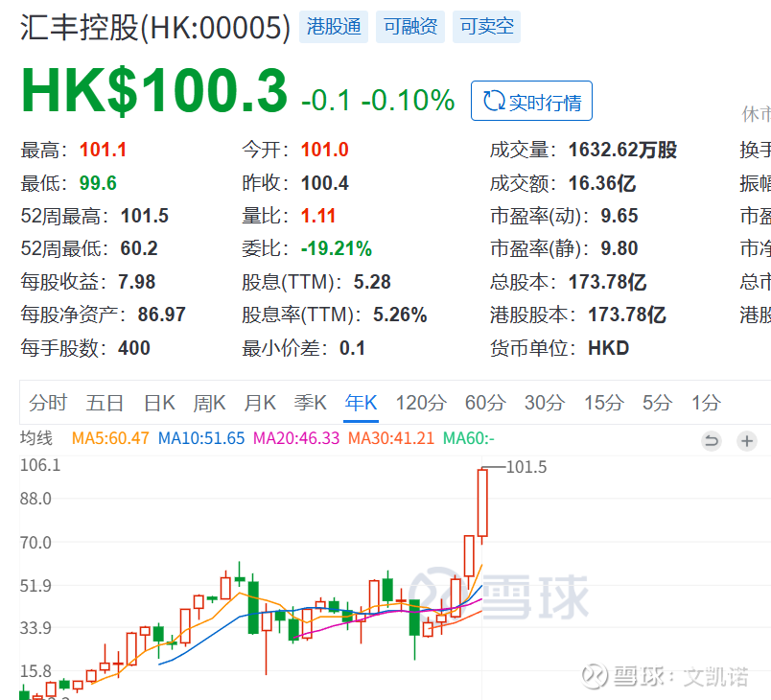The image size is (771, 700).
Task: Switch to the 15分 interval
Action: (x=604, y=403)
